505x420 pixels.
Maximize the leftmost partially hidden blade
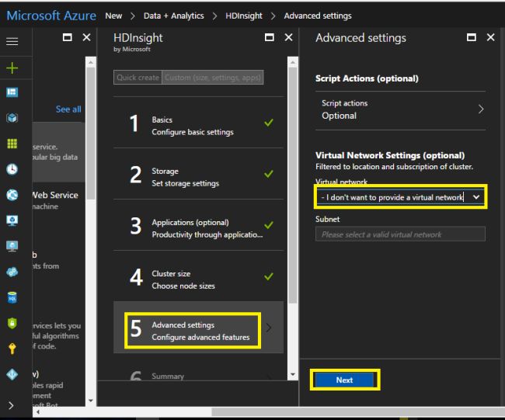(68, 38)
